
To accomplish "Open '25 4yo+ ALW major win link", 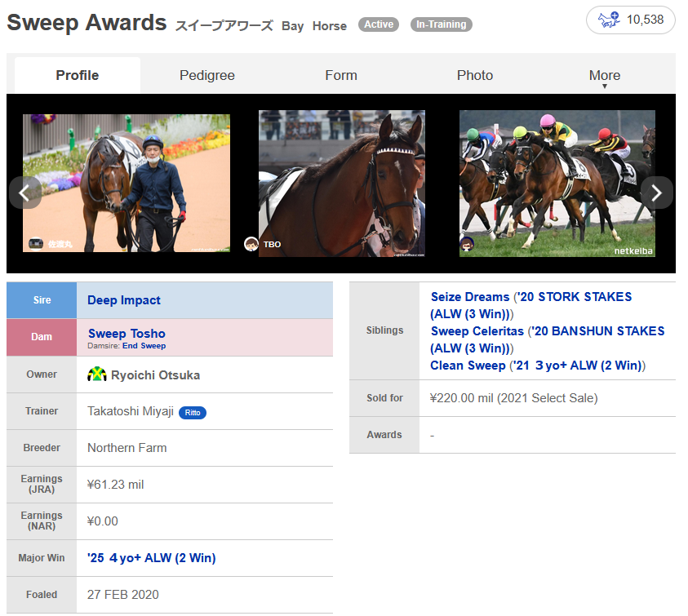I will 151,558.
